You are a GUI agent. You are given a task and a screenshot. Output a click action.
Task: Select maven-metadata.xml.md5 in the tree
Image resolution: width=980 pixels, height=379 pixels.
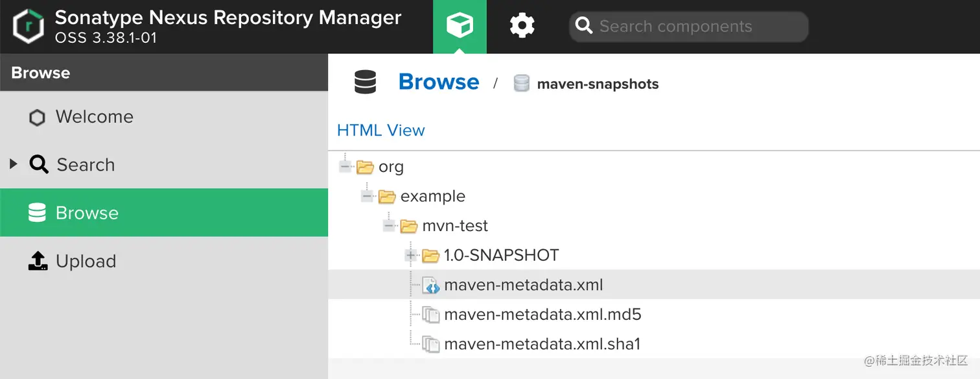click(x=542, y=315)
